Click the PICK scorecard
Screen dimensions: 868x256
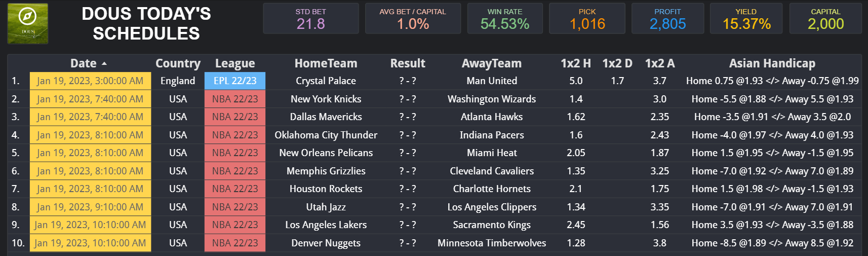(587, 19)
